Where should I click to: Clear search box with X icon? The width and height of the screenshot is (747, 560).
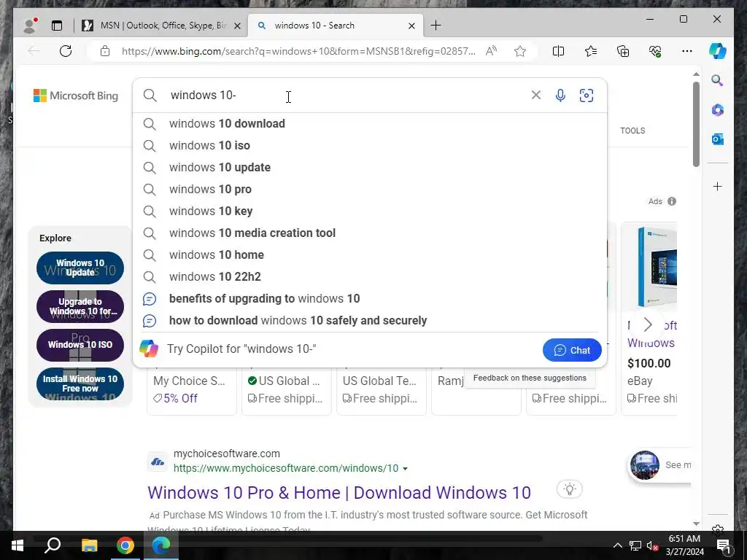(x=536, y=96)
